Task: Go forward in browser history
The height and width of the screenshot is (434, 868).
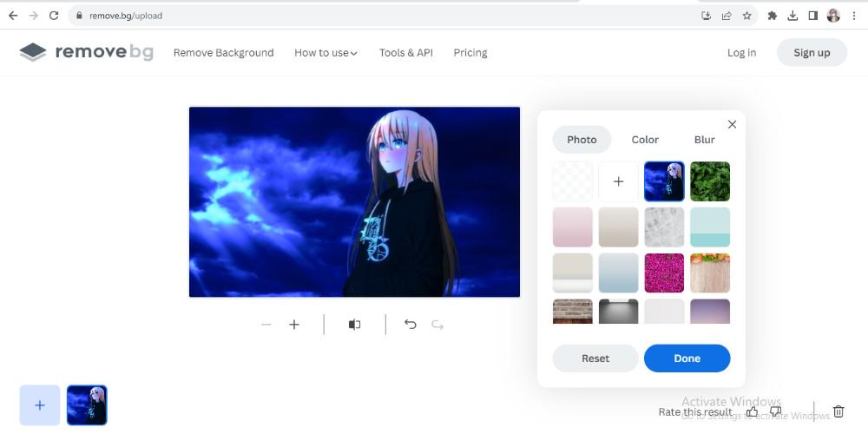Action: (x=33, y=16)
